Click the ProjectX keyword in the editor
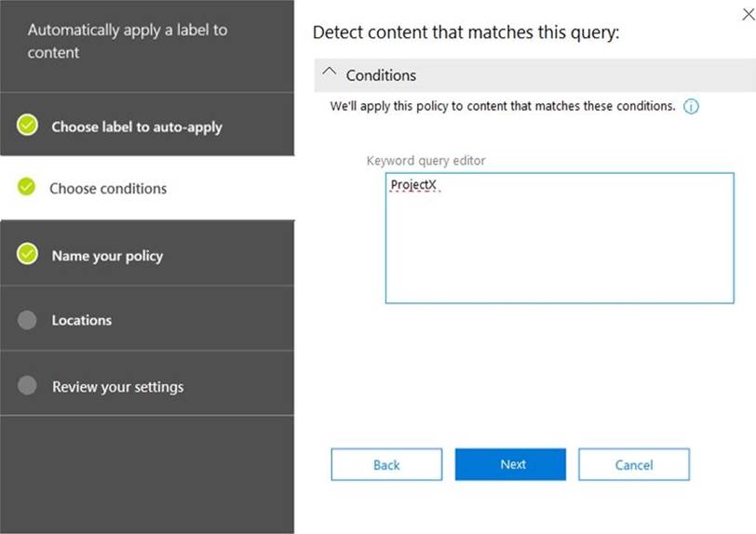The width and height of the screenshot is (756, 534). pos(413,185)
